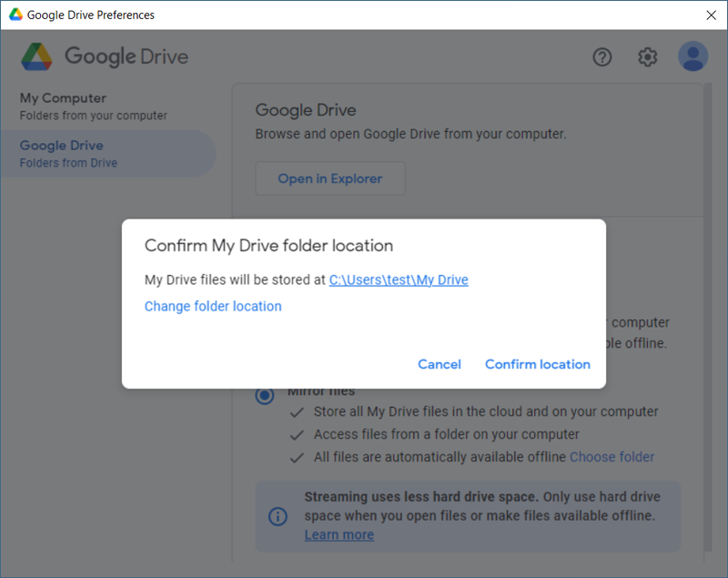Cancel the folder location dialog
The height and width of the screenshot is (578, 728).
coord(440,364)
